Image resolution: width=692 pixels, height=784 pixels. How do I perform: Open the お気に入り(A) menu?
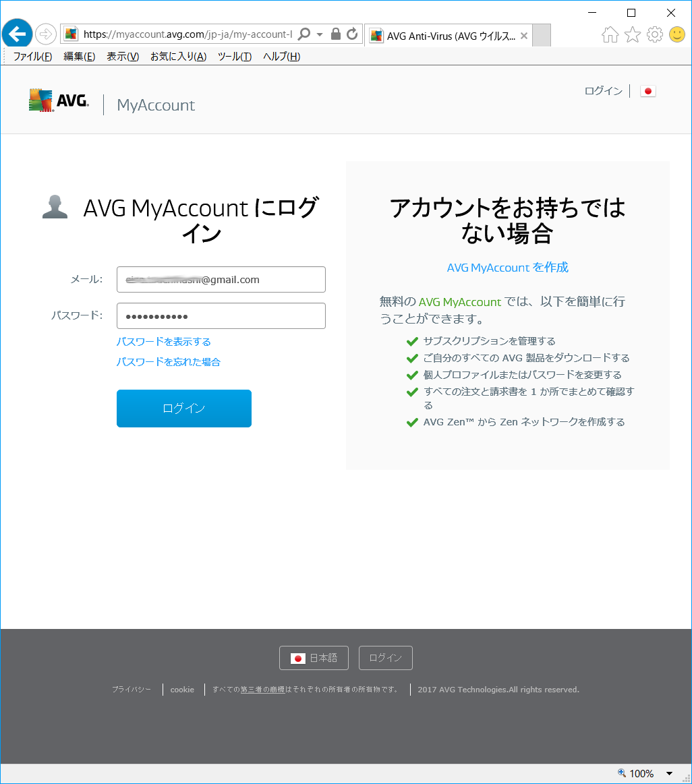[178, 57]
